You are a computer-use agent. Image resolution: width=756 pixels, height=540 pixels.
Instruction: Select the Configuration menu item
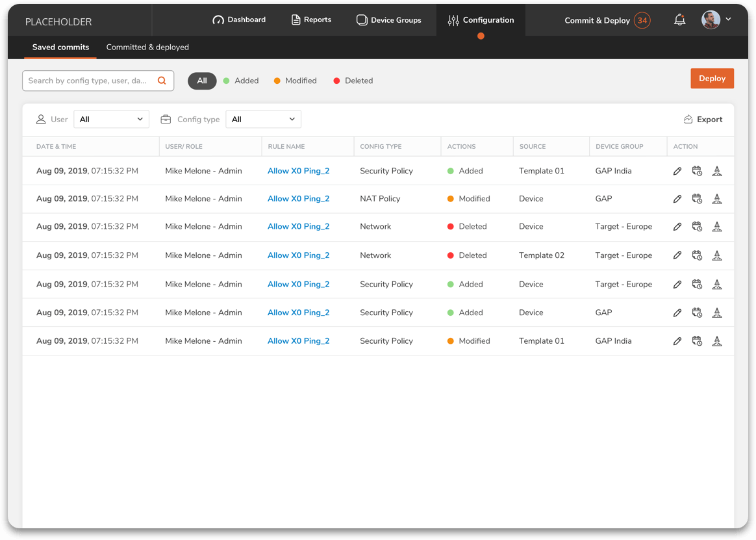pyautogui.click(x=481, y=19)
